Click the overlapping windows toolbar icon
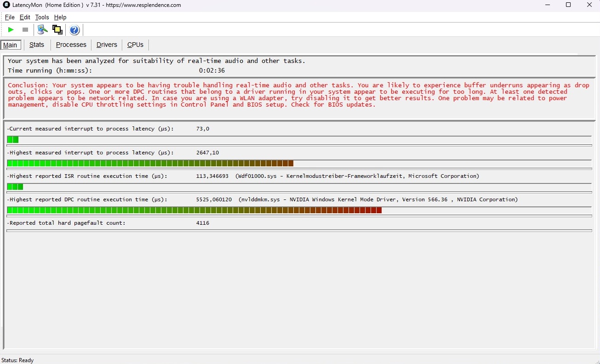Screen dimensions: 600x364 tap(57, 30)
